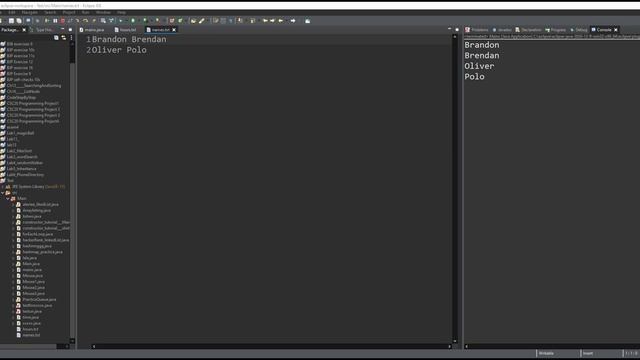The width and height of the screenshot is (640, 360).
Task: Expand the JRE System Library node
Action: 3,187
